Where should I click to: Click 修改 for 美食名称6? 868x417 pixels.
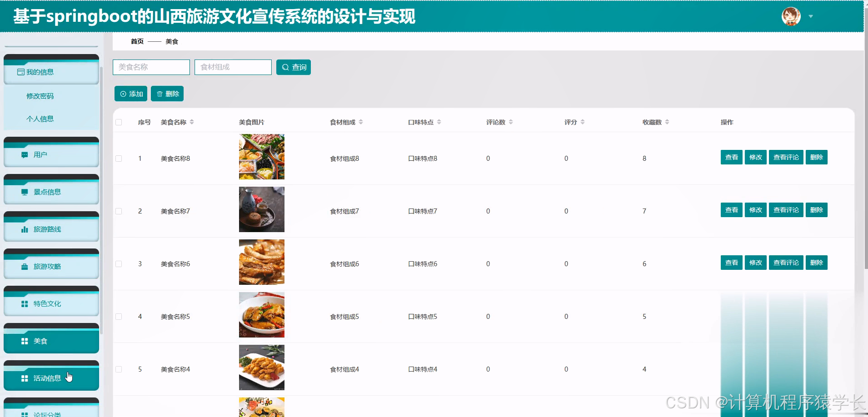click(x=756, y=263)
